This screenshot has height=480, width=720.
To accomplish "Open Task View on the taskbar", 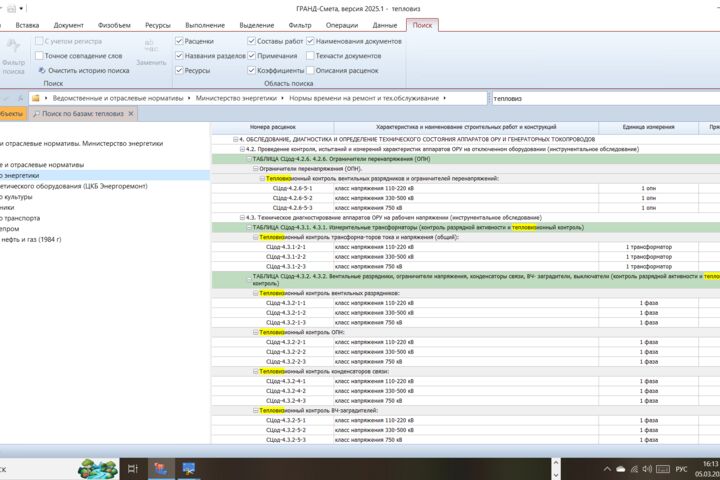I will click(x=133, y=469).
